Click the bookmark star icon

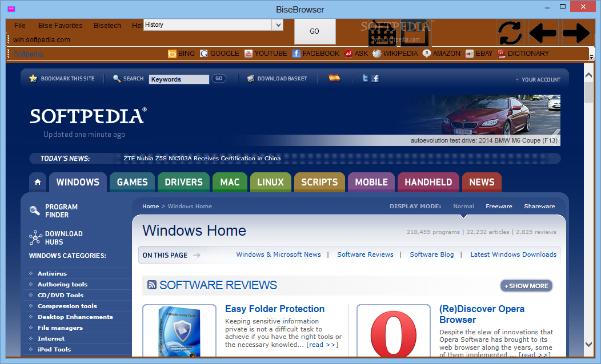(33, 79)
